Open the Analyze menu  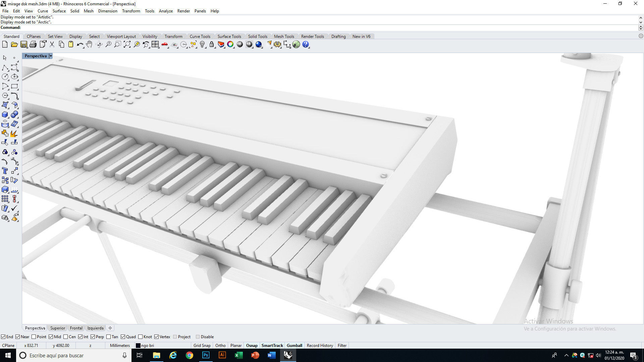click(x=166, y=11)
